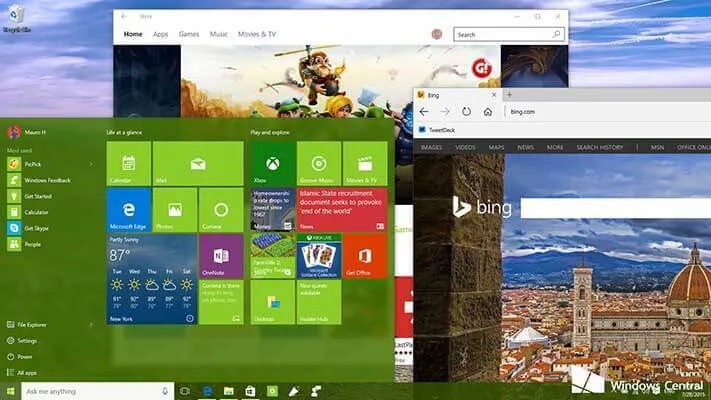
Task: Open Task View on the taskbar
Action: (185, 391)
